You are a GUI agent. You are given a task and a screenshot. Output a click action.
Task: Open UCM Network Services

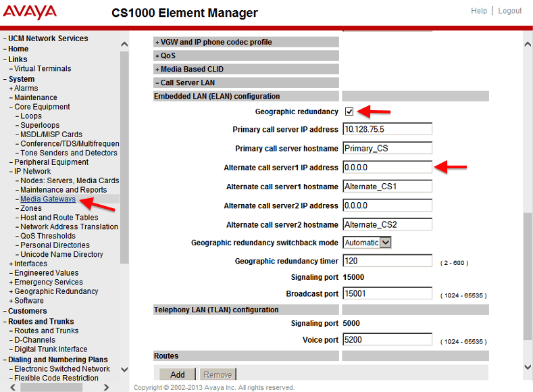[48, 39]
